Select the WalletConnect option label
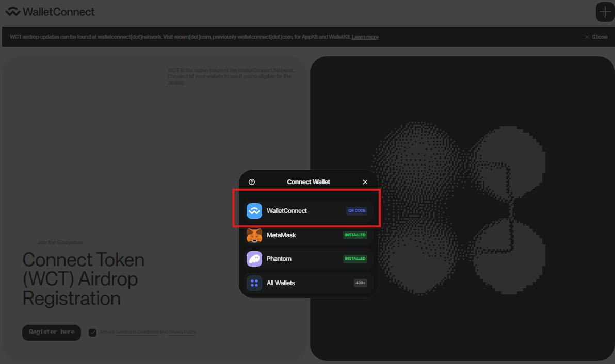This screenshot has width=615, height=364. coord(287,211)
